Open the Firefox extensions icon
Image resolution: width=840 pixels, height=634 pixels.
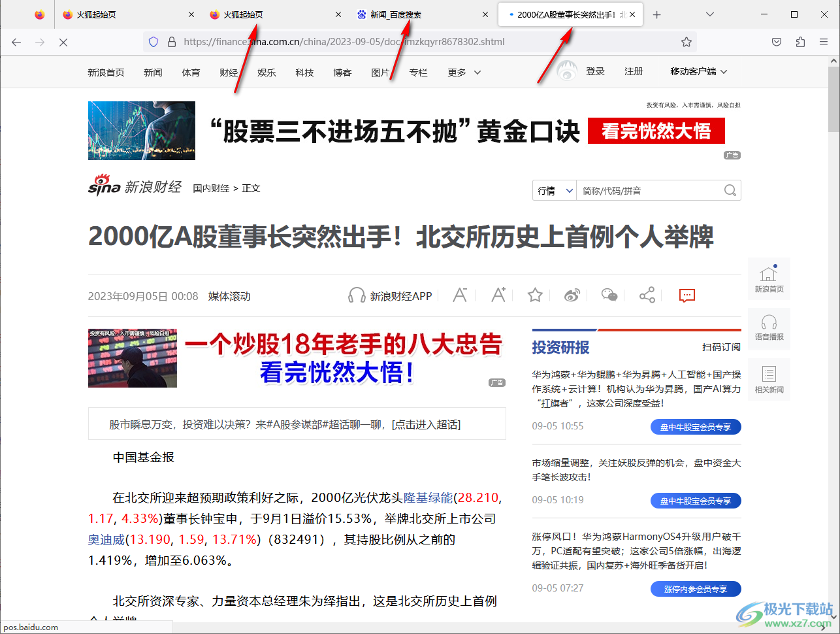click(800, 42)
